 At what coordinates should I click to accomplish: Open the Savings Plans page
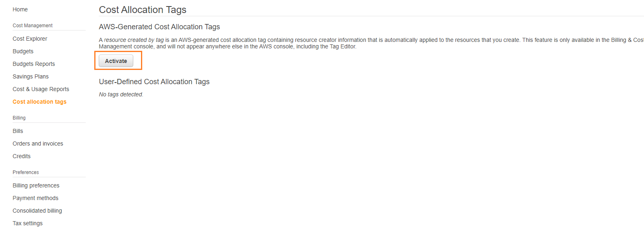pyautogui.click(x=30, y=76)
